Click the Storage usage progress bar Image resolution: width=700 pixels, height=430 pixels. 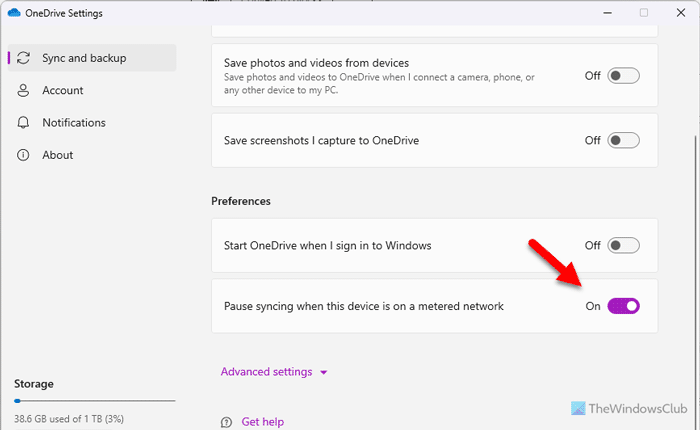point(94,401)
